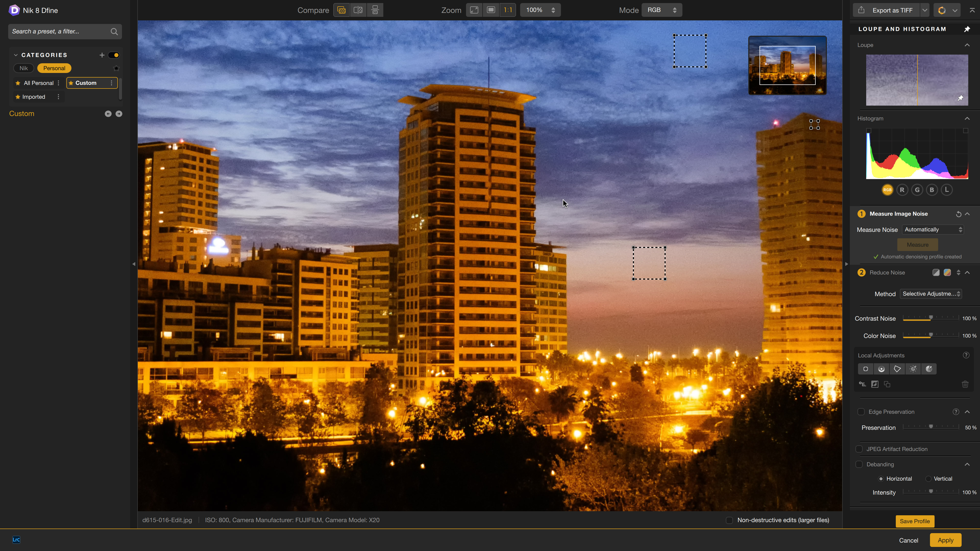The image size is (980, 551).
Task: Select the Vertical debanding radio button
Action: [x=929, y=479]
